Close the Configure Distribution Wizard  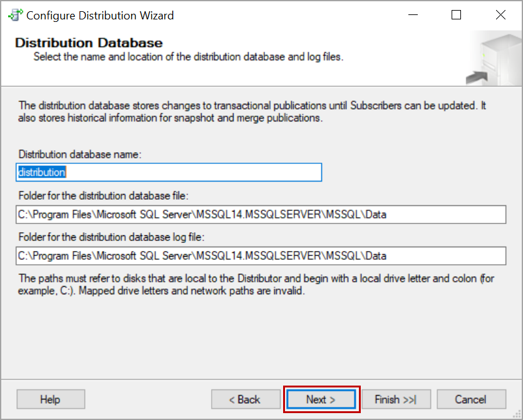click(x=499, y=14)
